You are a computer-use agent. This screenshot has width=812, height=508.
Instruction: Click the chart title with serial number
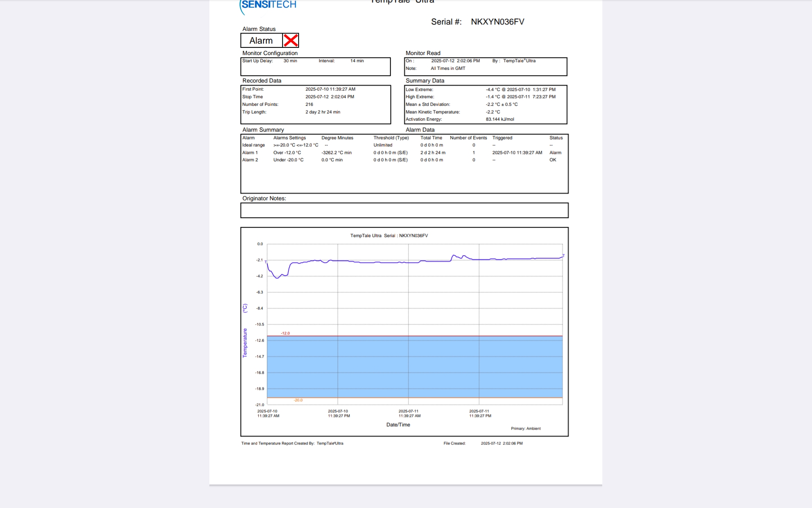[x=389, y=236]
